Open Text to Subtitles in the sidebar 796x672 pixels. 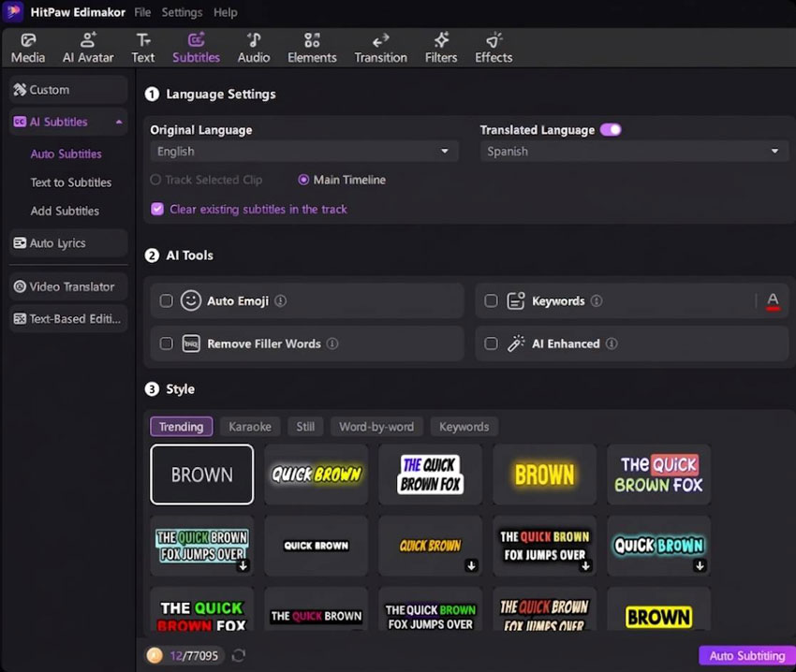pyautogui.click(x=71, y=183)
